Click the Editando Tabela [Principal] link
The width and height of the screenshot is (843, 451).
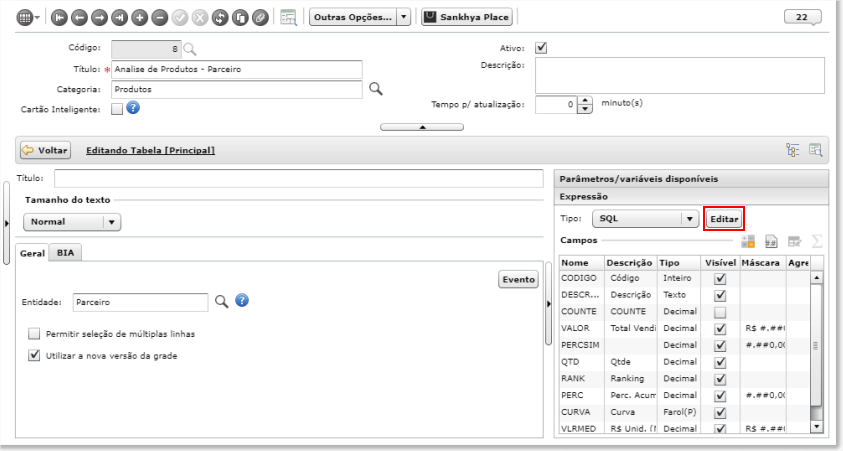coord(151,151)
